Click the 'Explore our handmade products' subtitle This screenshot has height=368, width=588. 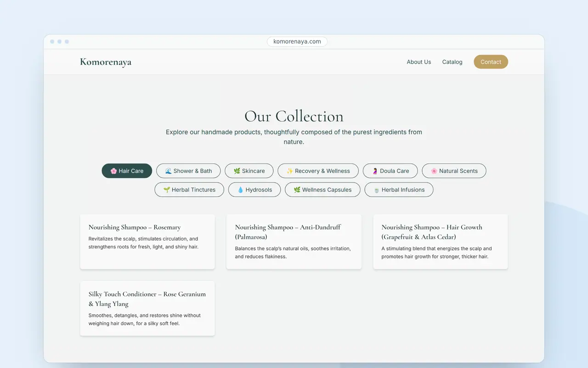coord(294,137)
